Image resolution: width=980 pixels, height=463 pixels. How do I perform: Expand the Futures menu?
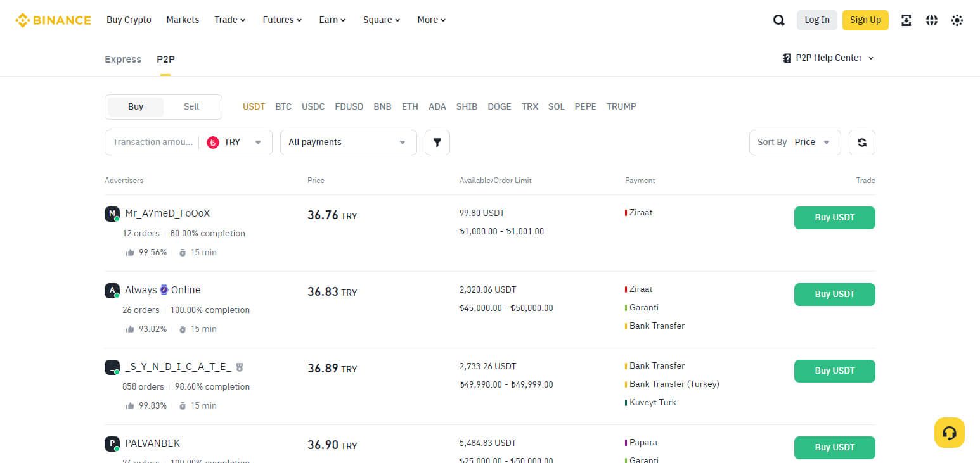click(283, 20)
